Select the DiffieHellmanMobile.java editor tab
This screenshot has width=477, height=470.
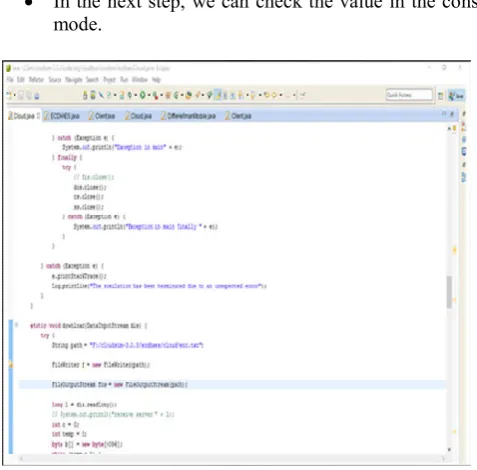pyautogui.click(x=188, y=116)
